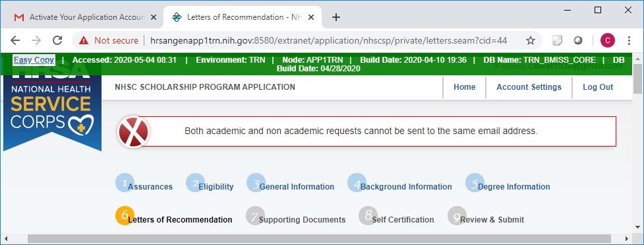Click Log Out
The height and width of the screenshot is (245, 644).
coord(598,87)
